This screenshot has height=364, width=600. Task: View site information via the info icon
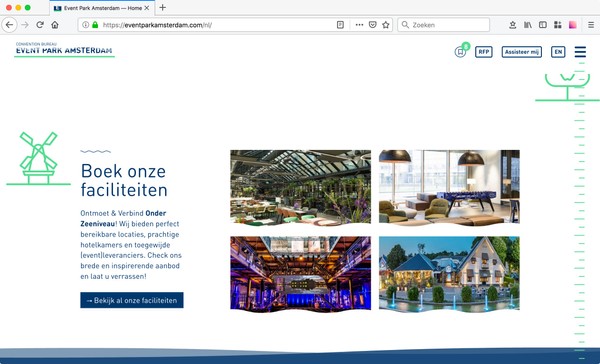[85, 25]
